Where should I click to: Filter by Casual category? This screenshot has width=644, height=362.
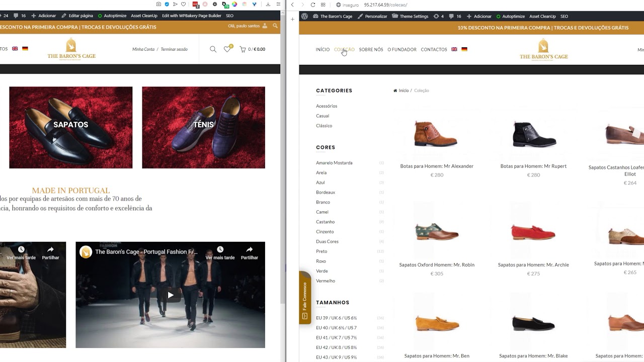(x=323, y=116)
